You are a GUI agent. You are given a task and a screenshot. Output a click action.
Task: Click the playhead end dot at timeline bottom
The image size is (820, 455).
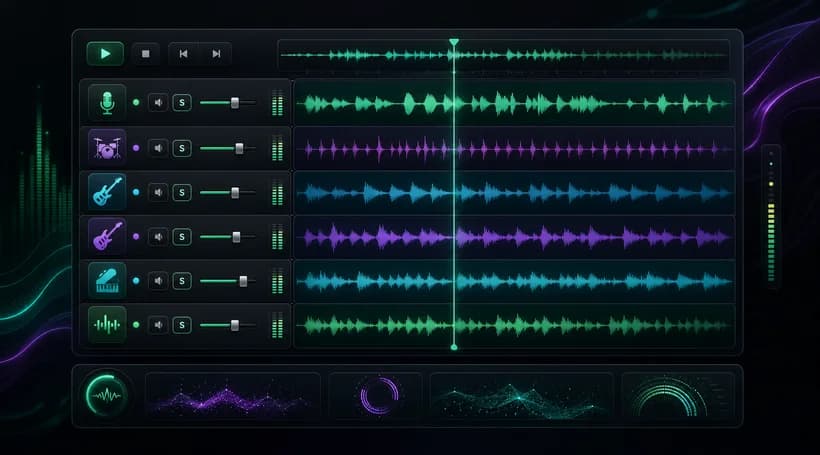[454, 347]
